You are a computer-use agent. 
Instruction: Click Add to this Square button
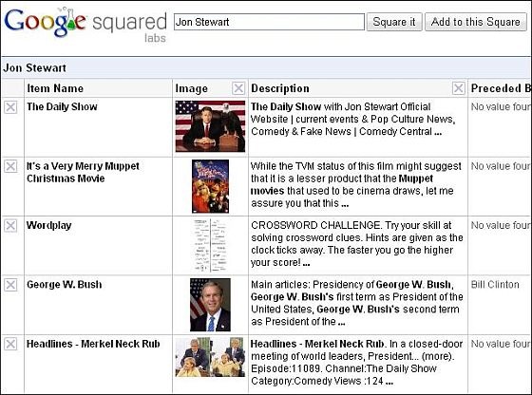476,22
